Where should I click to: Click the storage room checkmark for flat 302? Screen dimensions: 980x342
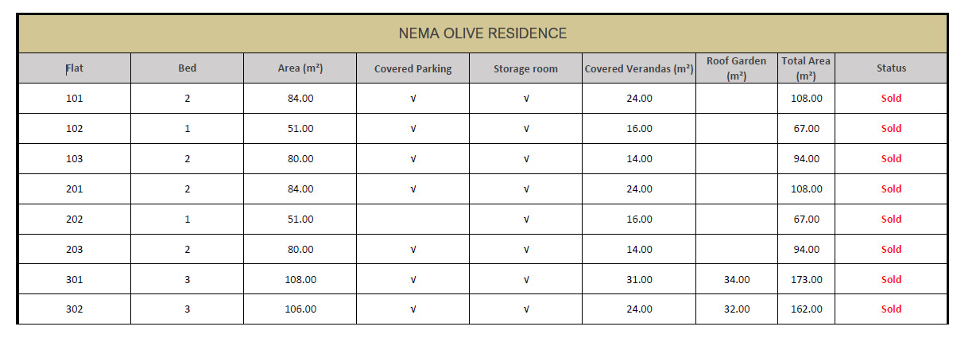click(x=525, y=309)
